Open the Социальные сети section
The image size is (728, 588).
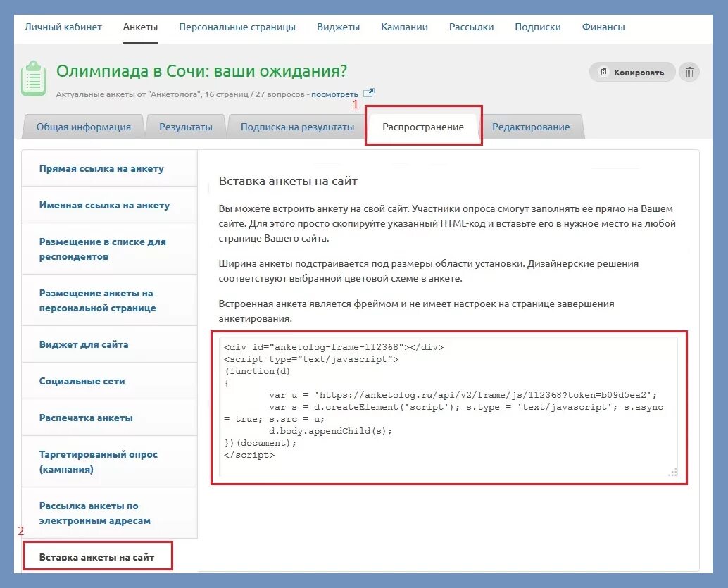110,381
